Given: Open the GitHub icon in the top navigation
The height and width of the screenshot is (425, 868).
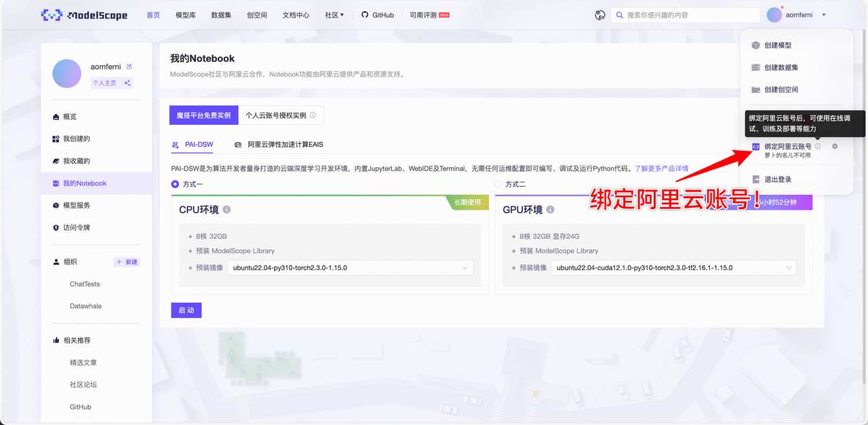Looking at the screenshot, I should 366,14.
